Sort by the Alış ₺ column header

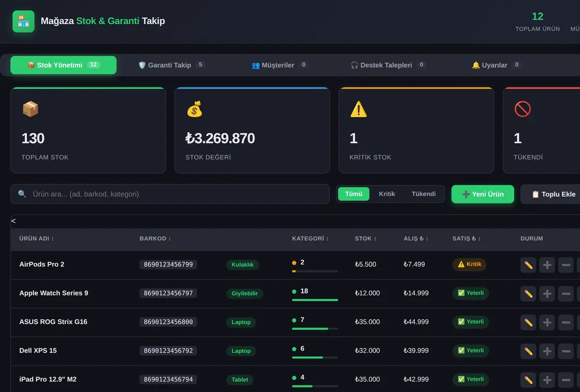pyautogui.click(x=416, y=239)
